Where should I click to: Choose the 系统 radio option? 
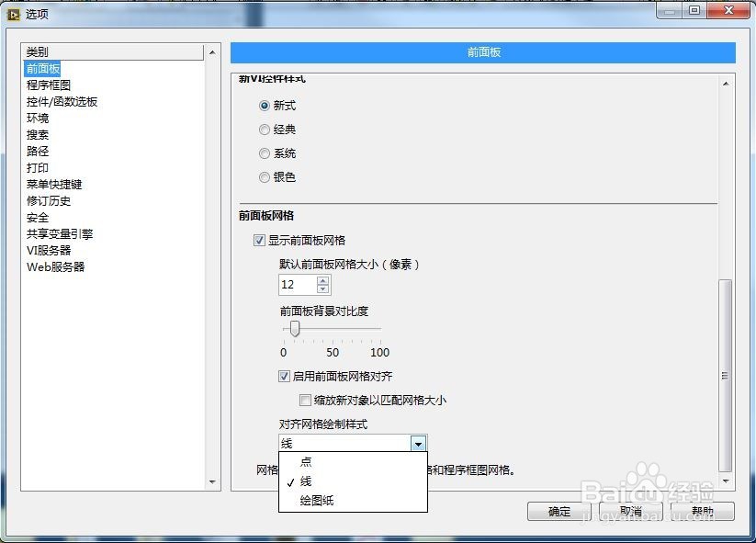click(x=265, y=153)
